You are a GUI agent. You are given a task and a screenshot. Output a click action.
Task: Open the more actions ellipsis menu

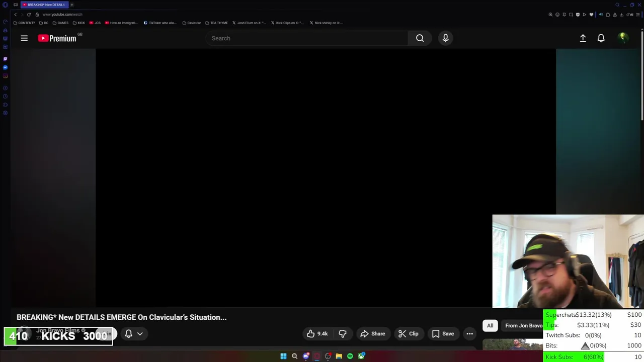(x=469, y=334)
